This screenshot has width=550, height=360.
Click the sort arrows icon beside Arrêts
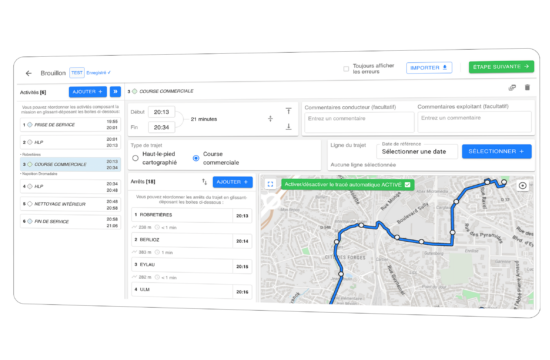tap(204, 182)
